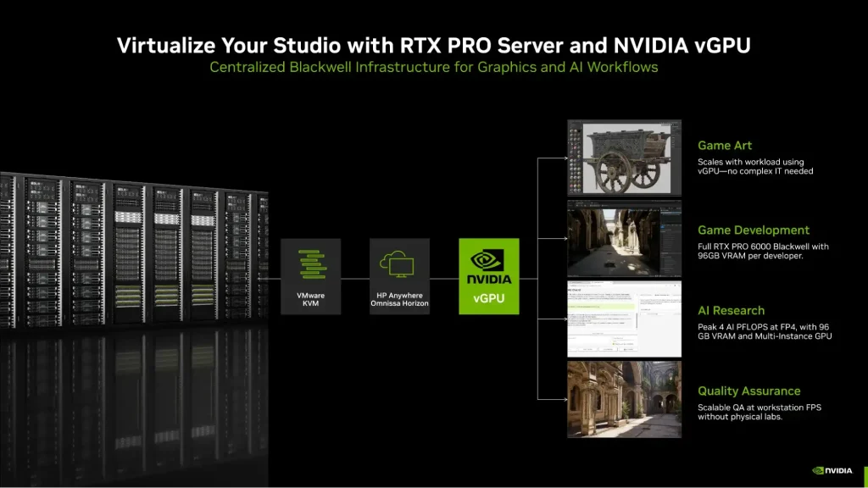Open the AI Research chat screenshot

[624, 319]
